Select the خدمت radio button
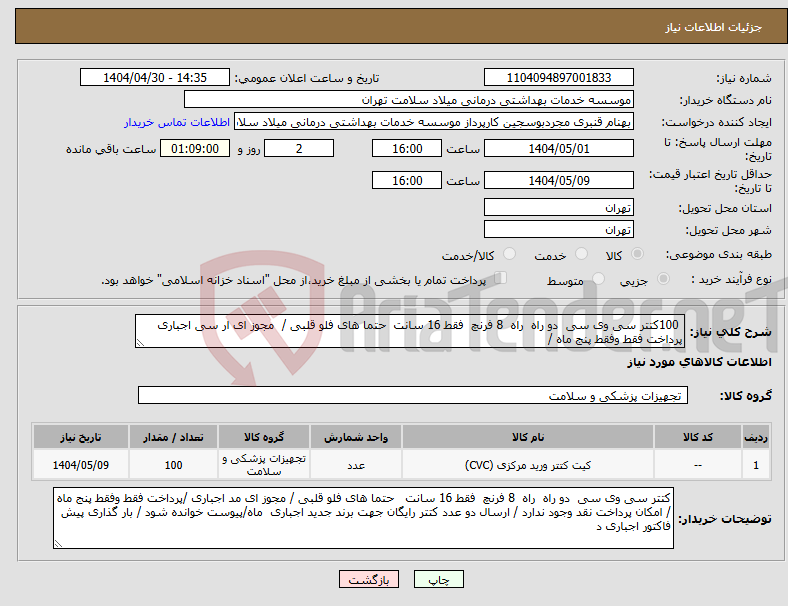Screen dimensions: 788x606 pos(581,254)
